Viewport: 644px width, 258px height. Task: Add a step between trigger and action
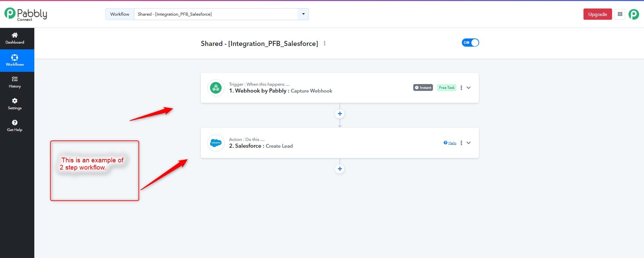tap(340, 114)
